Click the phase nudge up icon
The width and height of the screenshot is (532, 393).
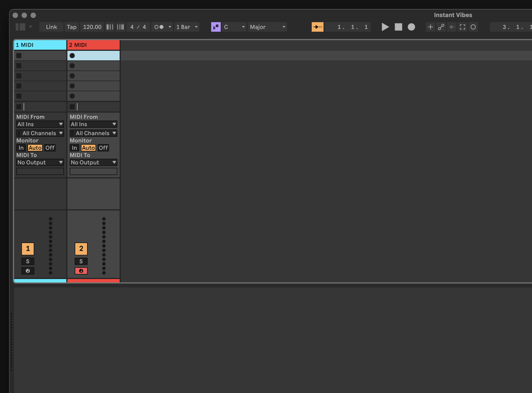(x=120, y=27)
